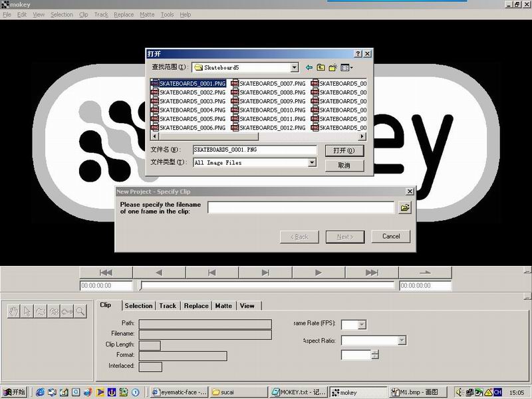This screenshot has height=399, width=532.
Task: Expand the Aspect Ratio dropdown
Action: coord(402,340)
